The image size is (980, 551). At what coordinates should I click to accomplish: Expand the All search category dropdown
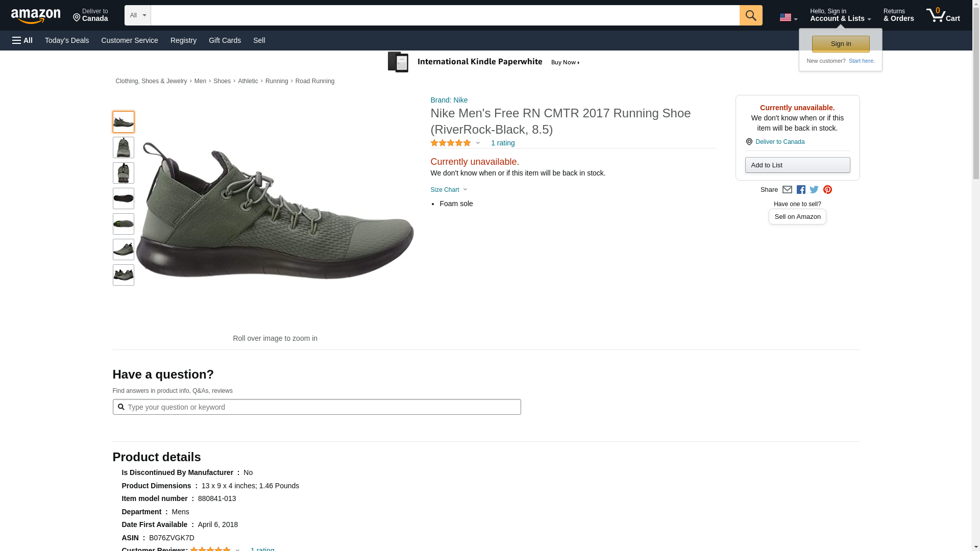(137, 15)
